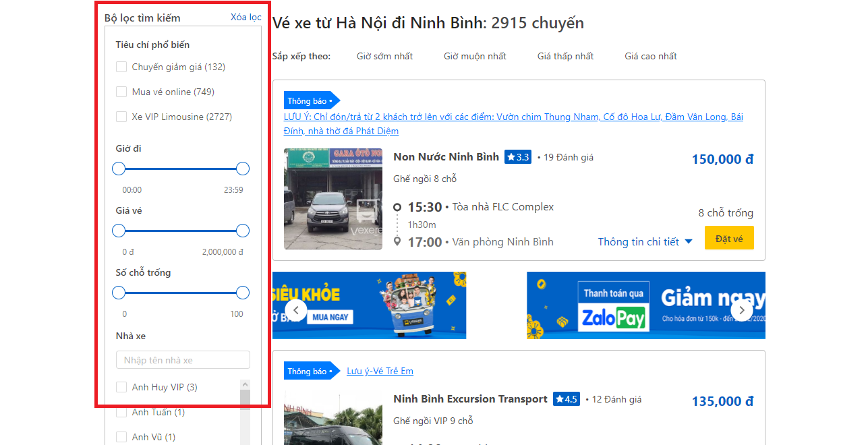Click the banner carousel next arrow
Viewport: 868px width, 445px height.
tap(742, 310)
